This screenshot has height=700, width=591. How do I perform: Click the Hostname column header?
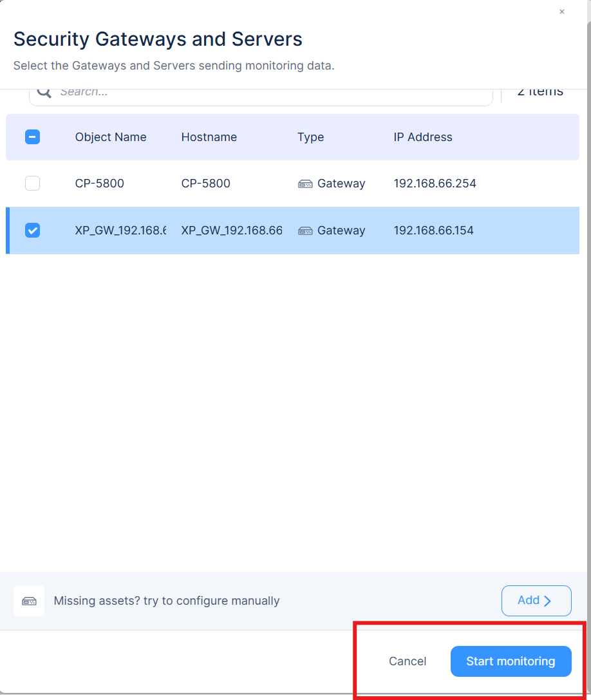tap(209, 137)
